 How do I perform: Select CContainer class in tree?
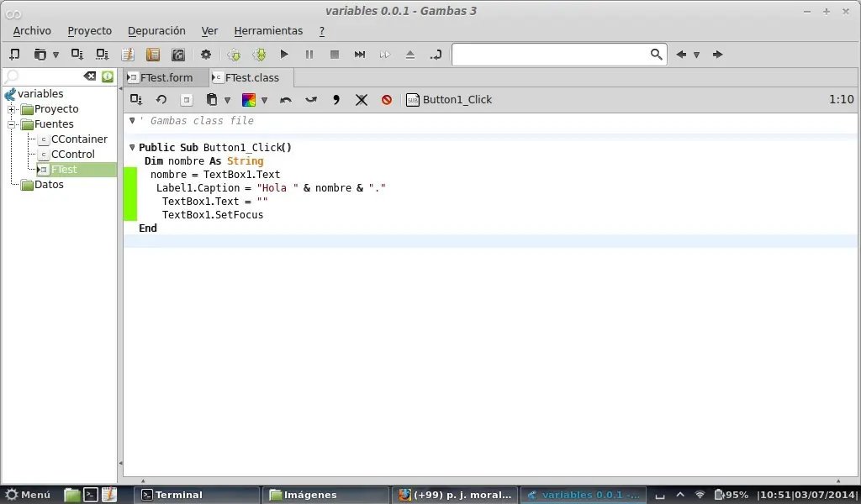(x=79, y=139)
